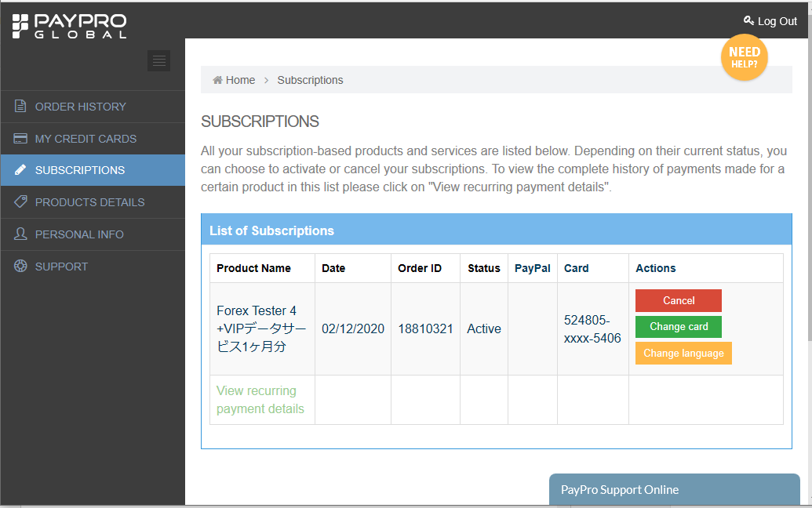This screenshot has height=508, width=812.
Task: Click the Products Details tag icon
Action: point(20,201)
